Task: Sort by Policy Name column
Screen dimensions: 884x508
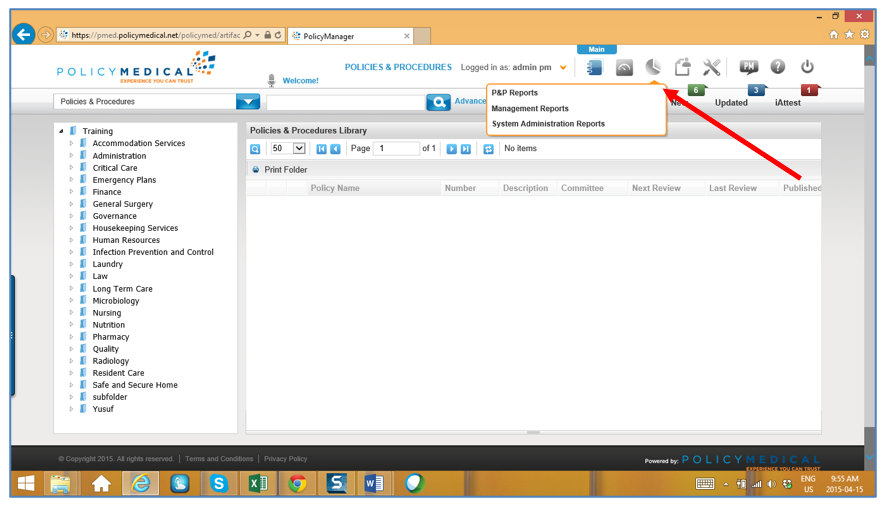Action: [335, 188]
